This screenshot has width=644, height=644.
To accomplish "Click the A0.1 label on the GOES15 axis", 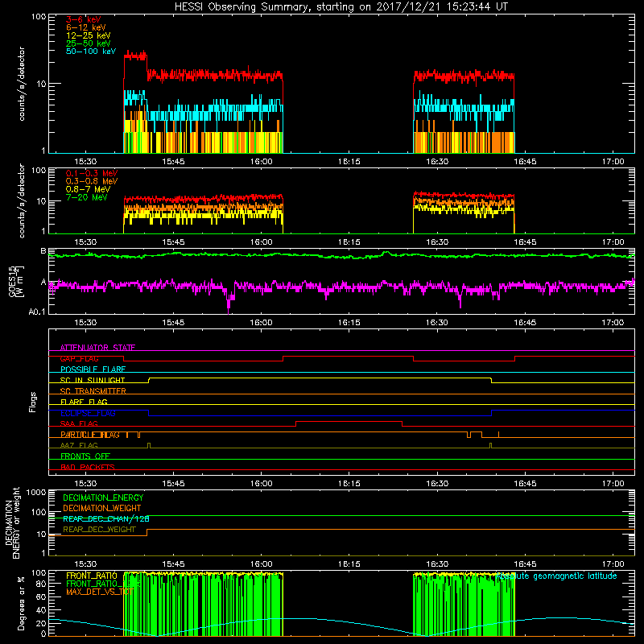I will click(x=37, y=312).
